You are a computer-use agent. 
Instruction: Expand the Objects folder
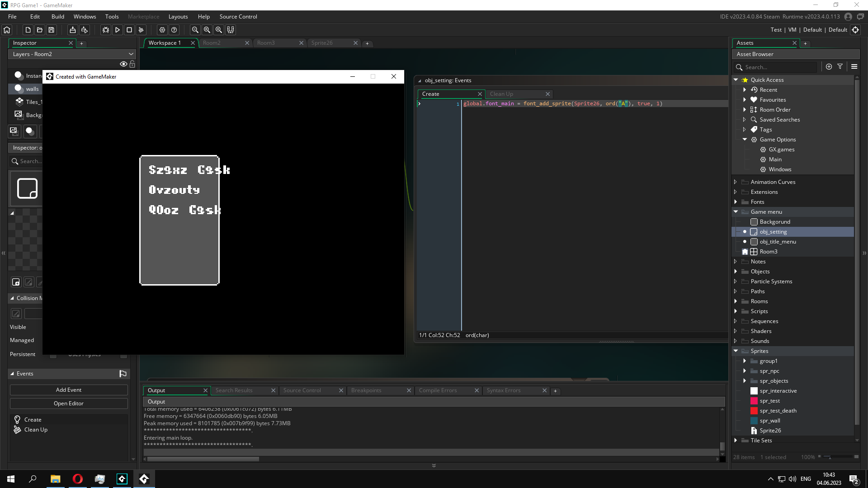[736, 272]
